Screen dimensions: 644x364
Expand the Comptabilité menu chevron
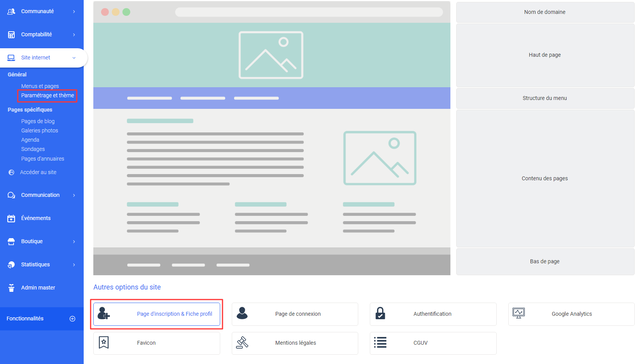tap(74, 35)
